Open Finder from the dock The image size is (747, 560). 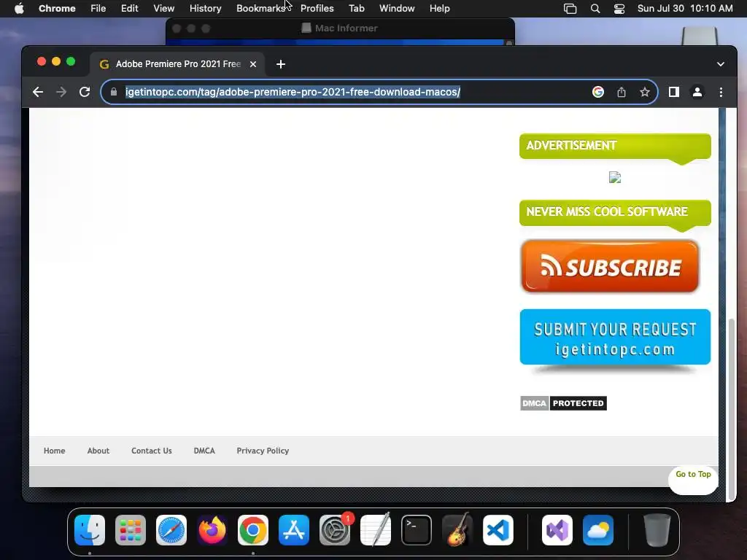pos(90,530)
